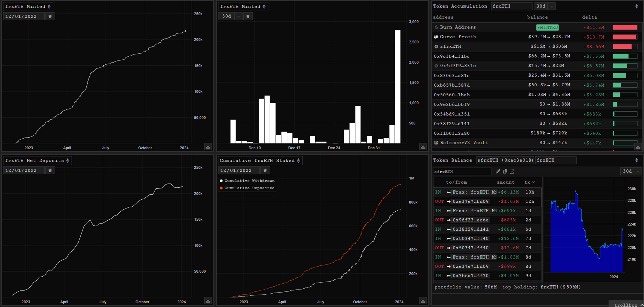Copy the sfrxETH address using the copy icon

coord(505,171)
